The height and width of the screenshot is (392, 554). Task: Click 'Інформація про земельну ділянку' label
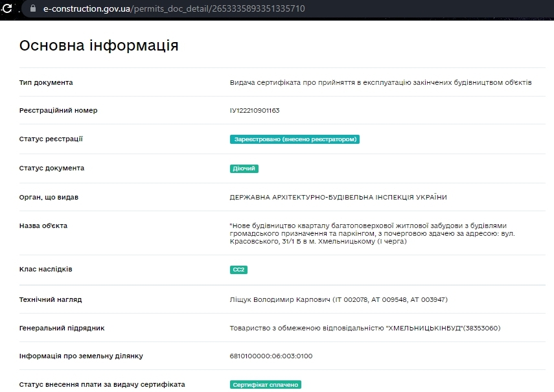81,356
